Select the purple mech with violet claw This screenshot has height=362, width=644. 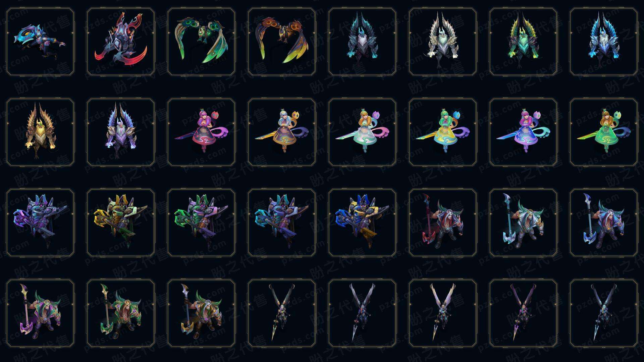40,223
